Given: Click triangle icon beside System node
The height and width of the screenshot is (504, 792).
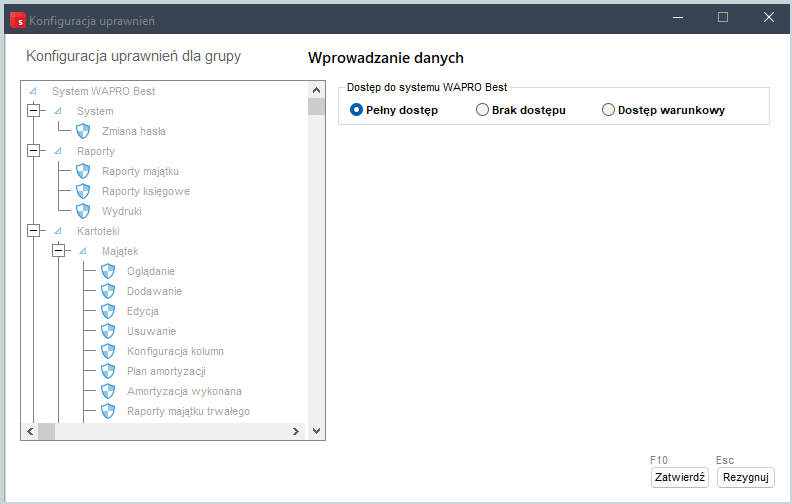Looking at the screenshot, I should [58, 111].
